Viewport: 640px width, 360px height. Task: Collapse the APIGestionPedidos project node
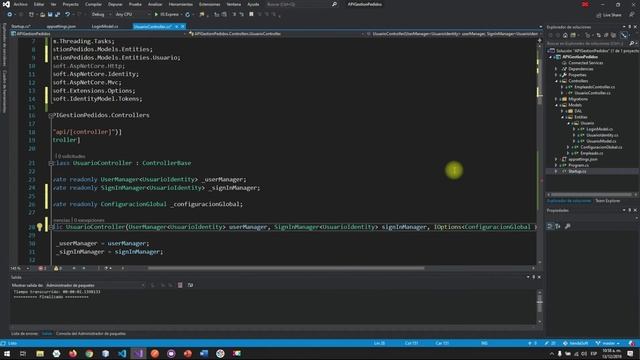[x=551, y=57]
